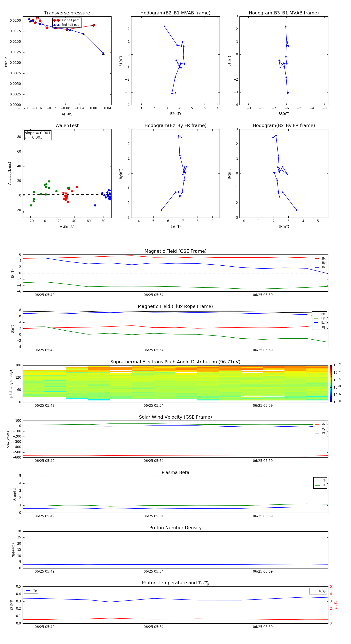Click the Vy legend entry in velocity plot
Screen dimensions: 351x644
point(320,429)
